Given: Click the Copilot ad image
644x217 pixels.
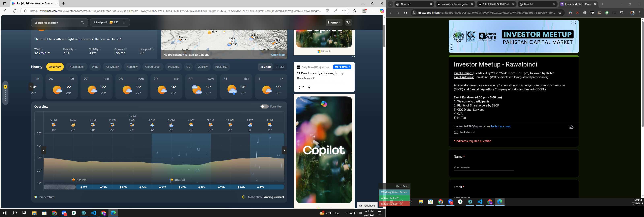Looking at the screenshot, I should tap(324, 150).
